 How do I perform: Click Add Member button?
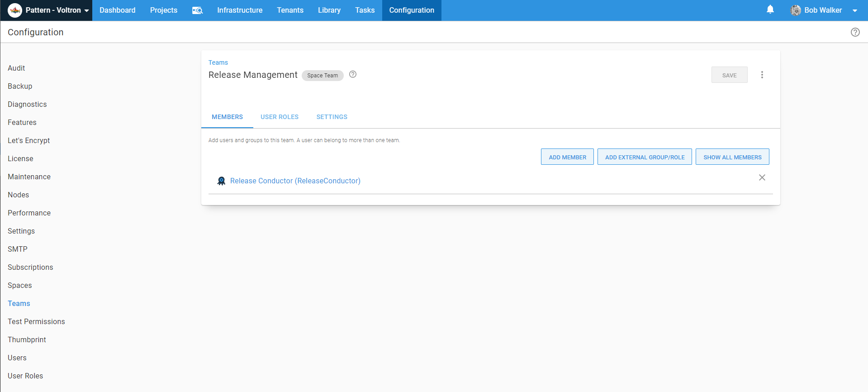567,157
